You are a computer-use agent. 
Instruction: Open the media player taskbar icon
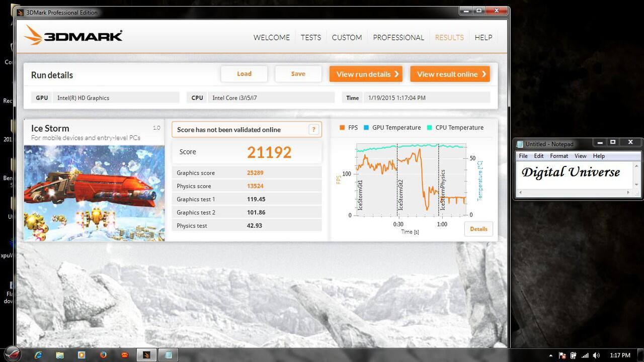(82, 355)
